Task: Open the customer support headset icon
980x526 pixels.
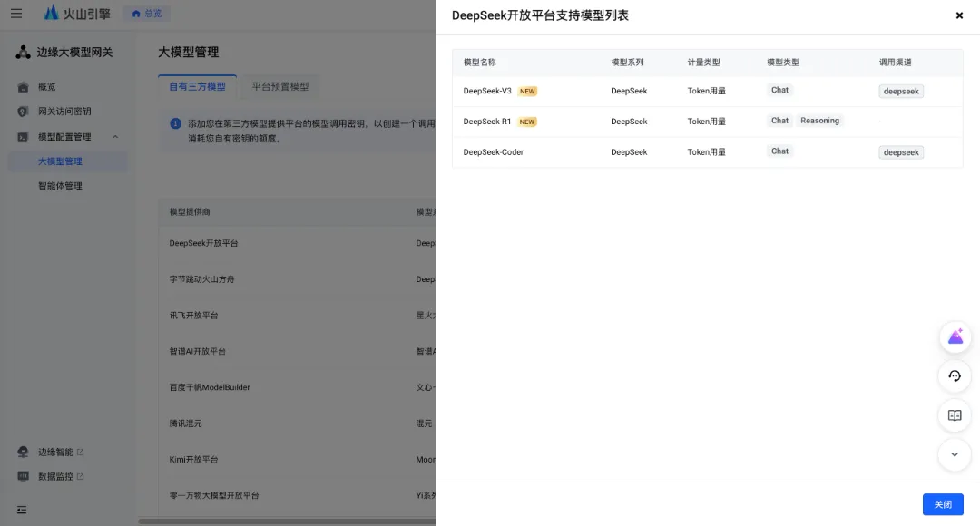Action: point(955,376)
